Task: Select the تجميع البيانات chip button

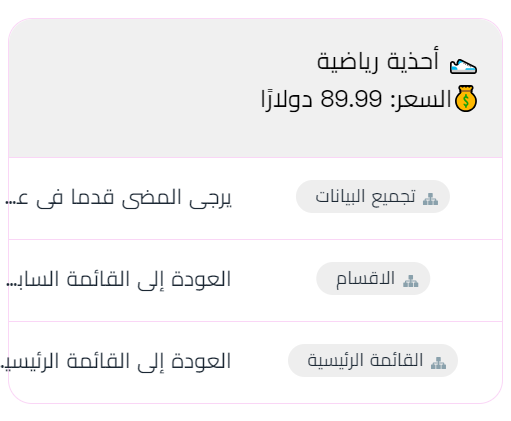Action: click(373, 196)
